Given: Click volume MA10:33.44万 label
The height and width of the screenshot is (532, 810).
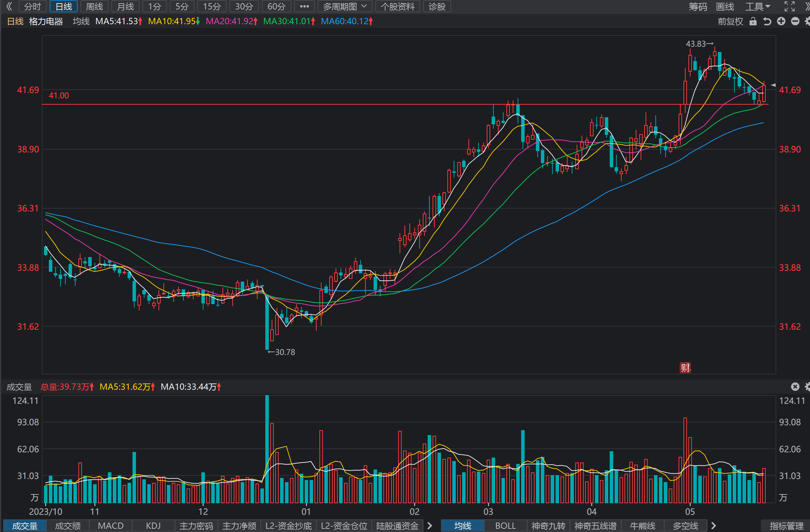Looking at the screenshot, I should (191, 387).
